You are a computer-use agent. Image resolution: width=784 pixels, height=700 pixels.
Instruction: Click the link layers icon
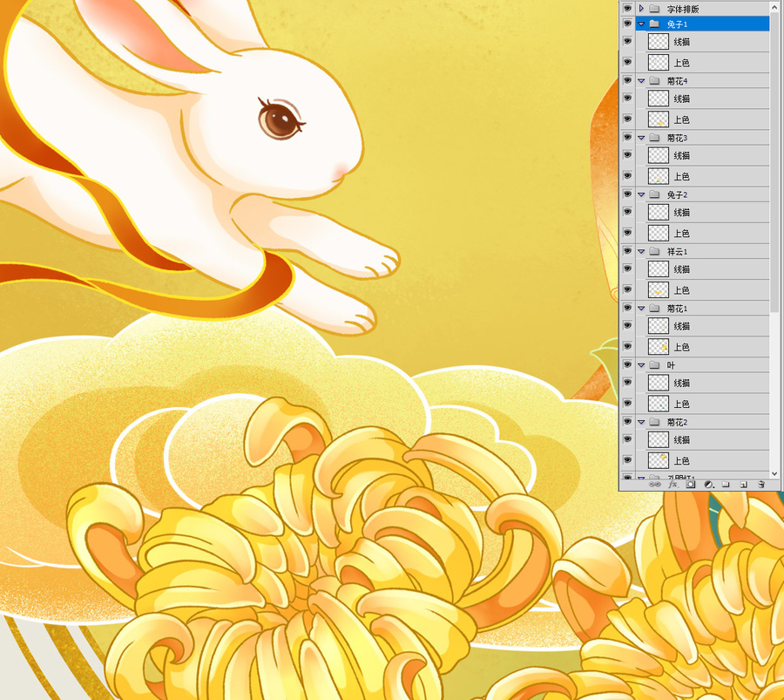[654, 485]
